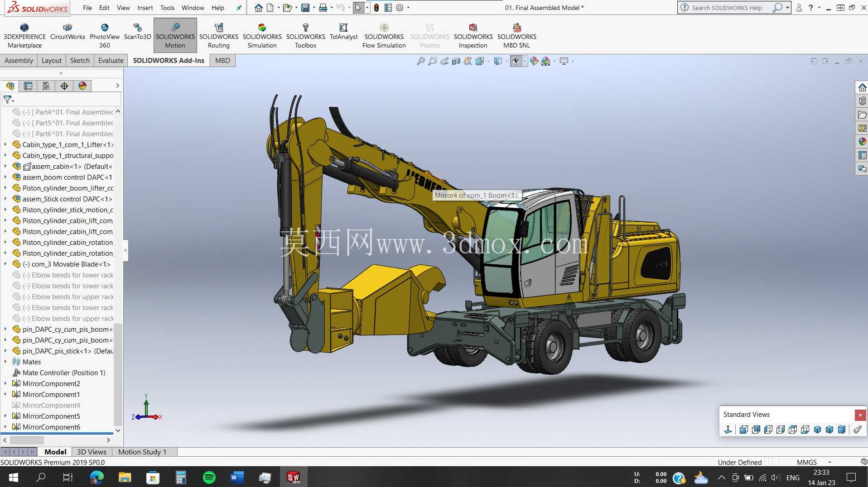868x487 pixels.
Task: Open the PropertyManager tab
Action: pos(28,86)
